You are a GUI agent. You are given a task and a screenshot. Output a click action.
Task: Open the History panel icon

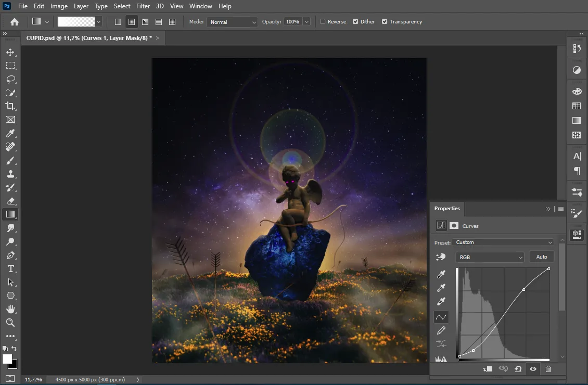(x=577, y=49)
